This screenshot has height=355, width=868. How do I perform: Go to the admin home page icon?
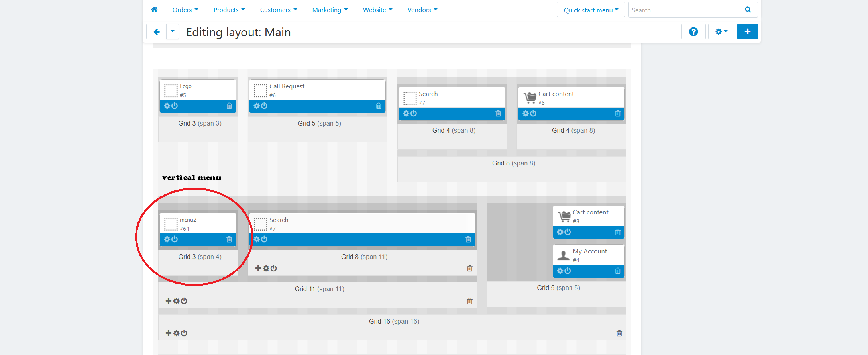pyautogui.click(x=154, y=10)
